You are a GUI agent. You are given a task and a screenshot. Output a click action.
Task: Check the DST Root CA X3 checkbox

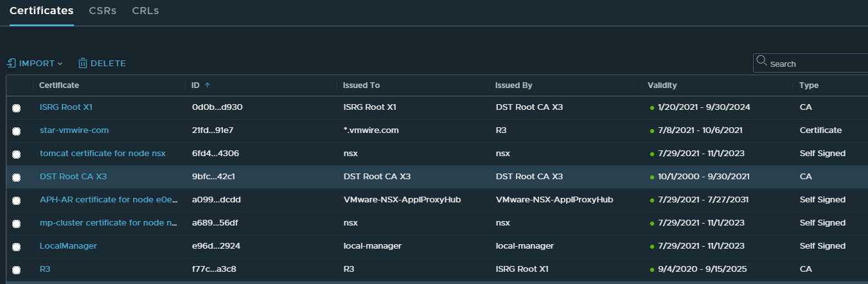[x=16, y=177]
